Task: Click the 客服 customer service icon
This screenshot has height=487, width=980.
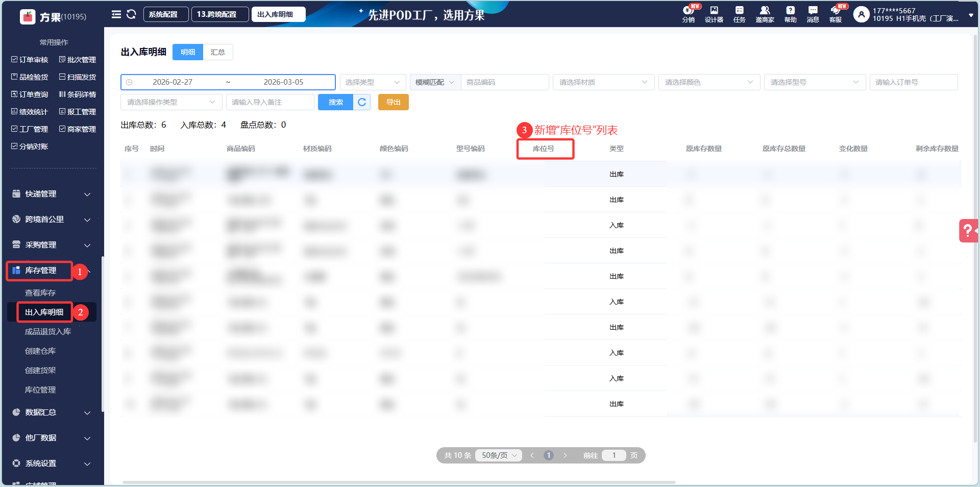Action: coord(836,14)
